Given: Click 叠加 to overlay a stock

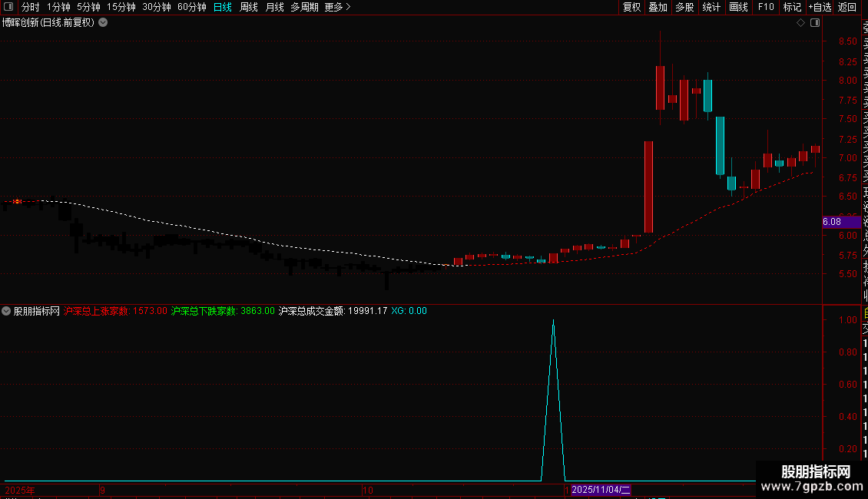Looking at the screenshot, I should (x=658, y=7).
